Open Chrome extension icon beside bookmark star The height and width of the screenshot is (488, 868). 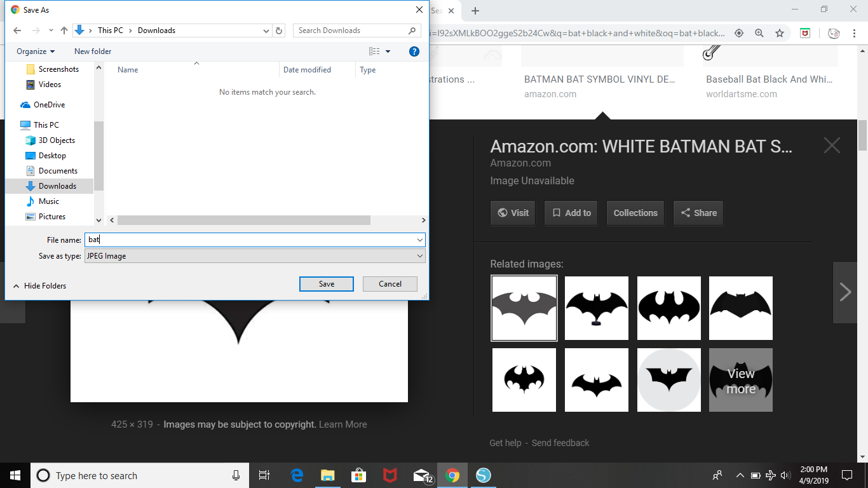tap(805, 33)
